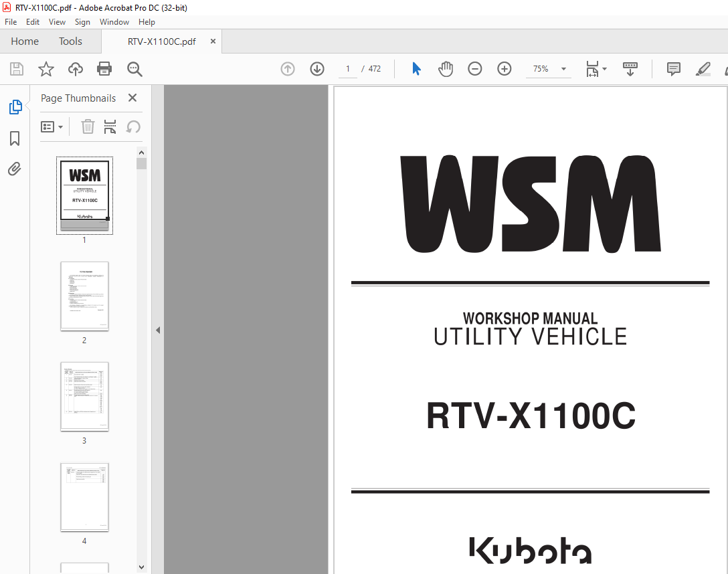This screenshot has height=574, width=728.
Task: Close the RTV-X1100C.pdf tab
Action: pos(213,41)
